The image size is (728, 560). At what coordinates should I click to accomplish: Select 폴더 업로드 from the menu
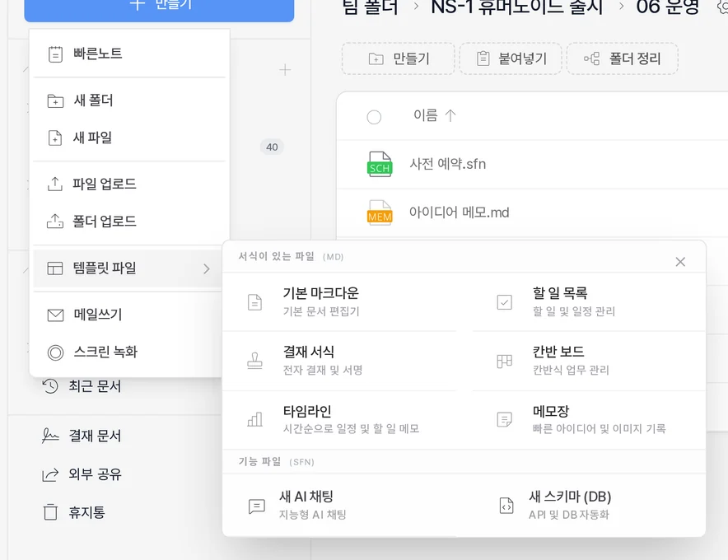point(129,221)
